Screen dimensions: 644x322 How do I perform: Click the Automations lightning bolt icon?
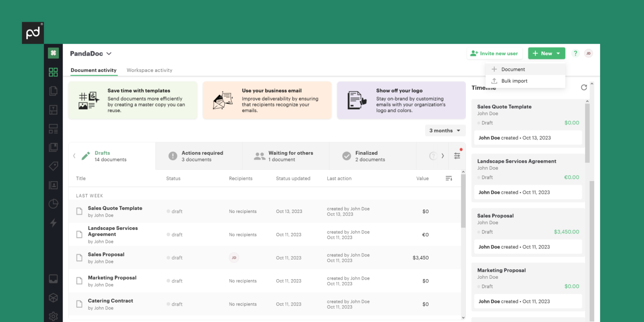pos(53,223)
